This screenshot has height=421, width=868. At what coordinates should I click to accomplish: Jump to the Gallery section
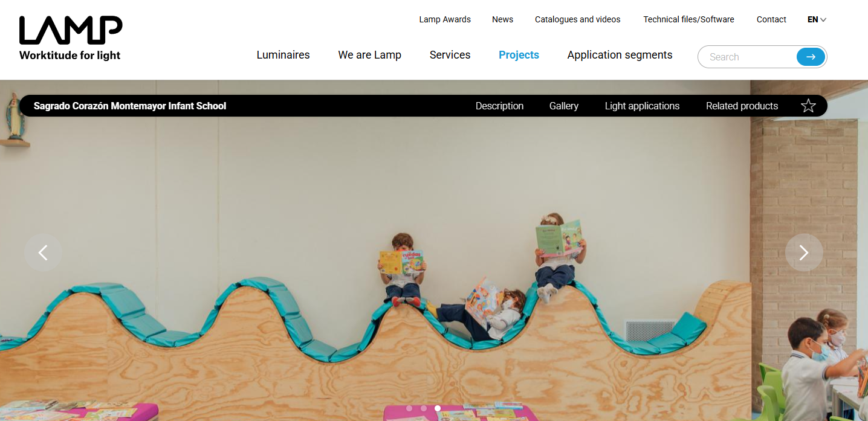pos(564,106)
